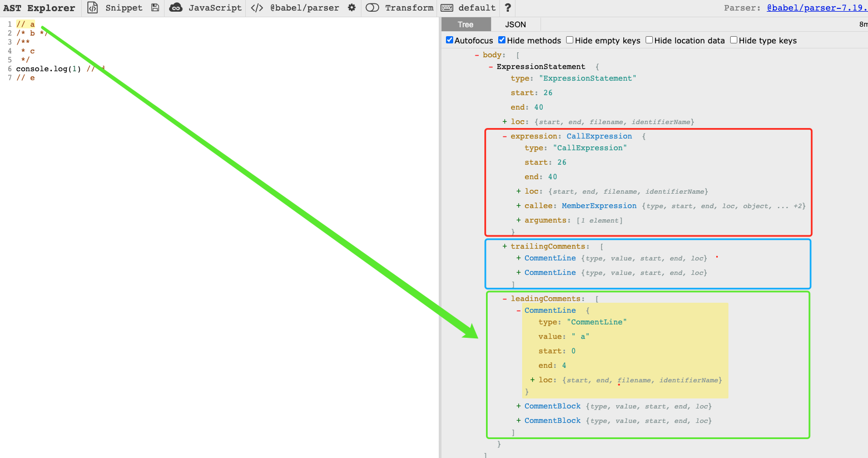
Task: Expand the arguments array node
Action: coord(519,220)
